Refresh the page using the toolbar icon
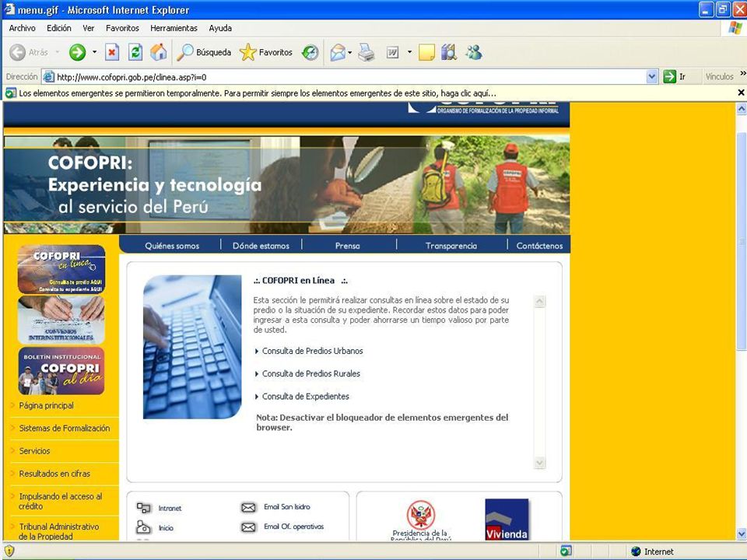This screenshot has height=560, width=747. (x=135, y=52)
